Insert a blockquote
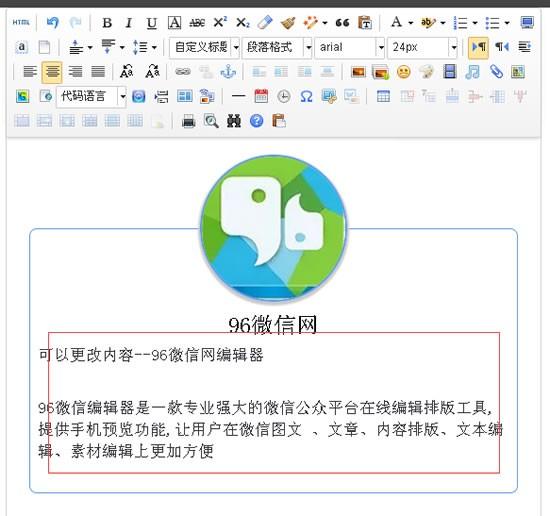 pos(342,23)
